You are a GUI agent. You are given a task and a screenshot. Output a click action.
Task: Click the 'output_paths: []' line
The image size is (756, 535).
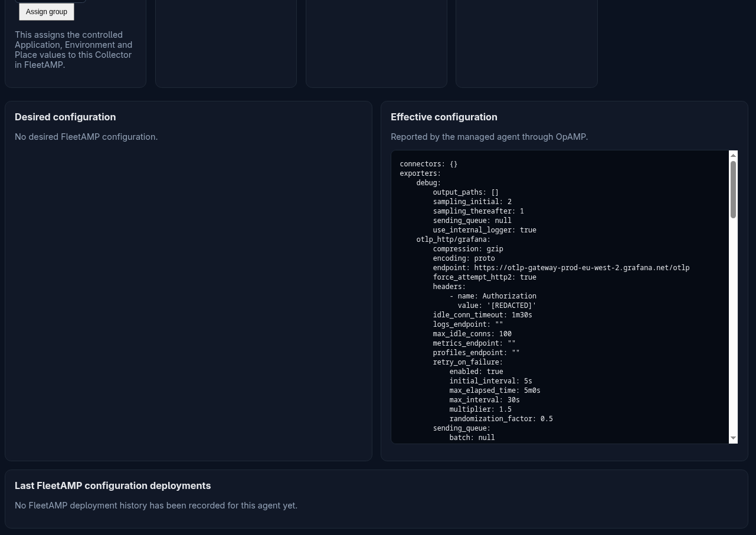(466, 192)
